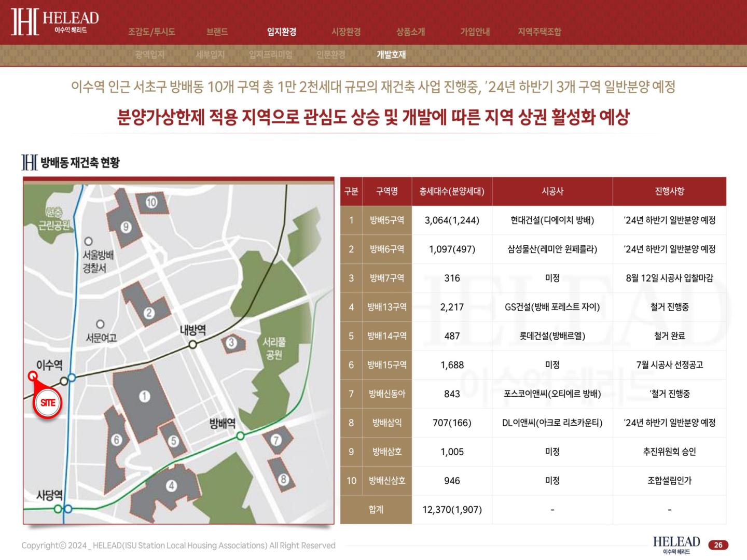Screen dimensions: 747x560
Task: Select map zone marker number 2
Action: click(149, 313)
